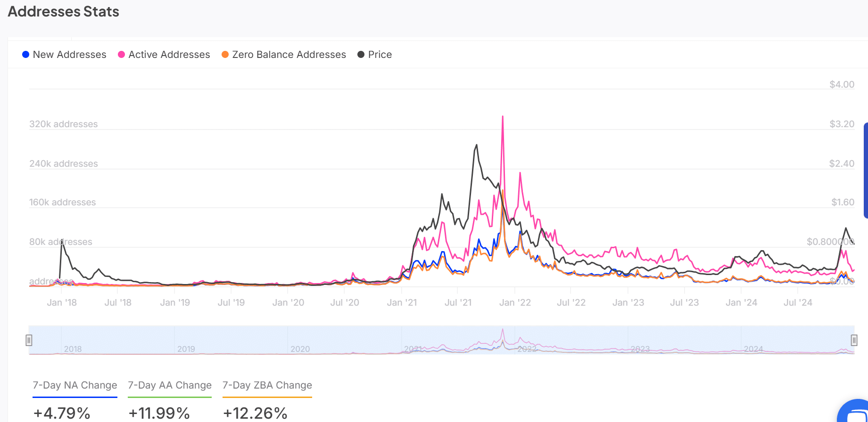Click inside the timeline range selector strip

[424, 340]
